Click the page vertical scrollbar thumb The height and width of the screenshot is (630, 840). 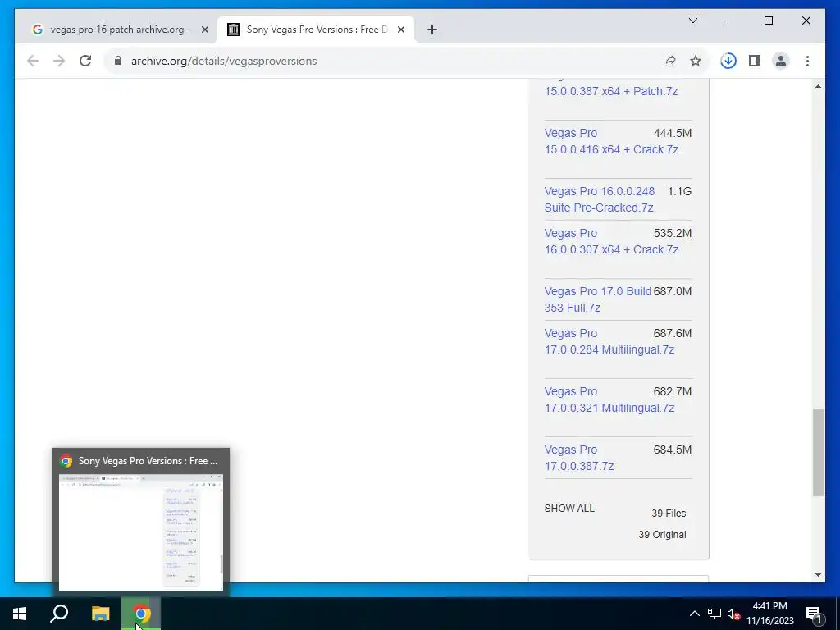[x=818, y=453]
